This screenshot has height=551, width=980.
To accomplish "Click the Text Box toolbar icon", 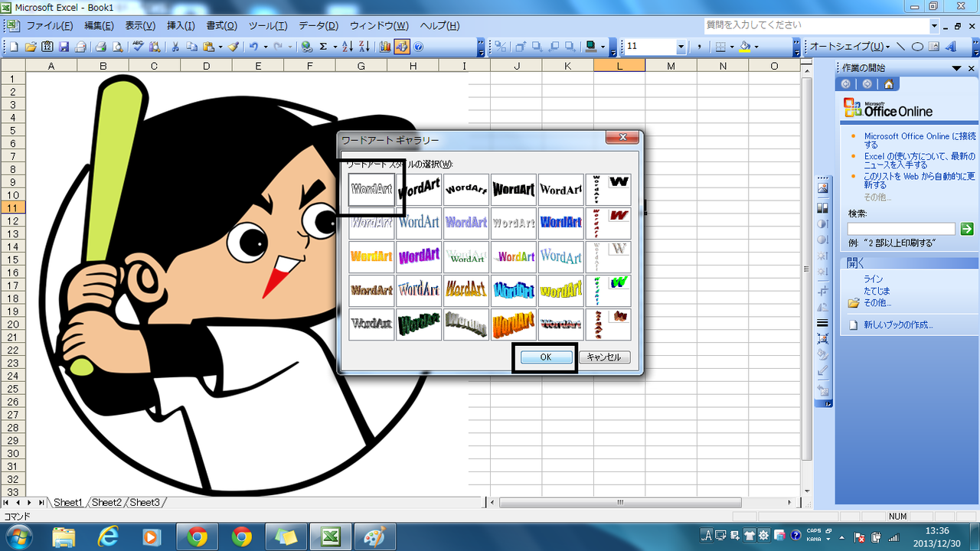I will [933, 47].
